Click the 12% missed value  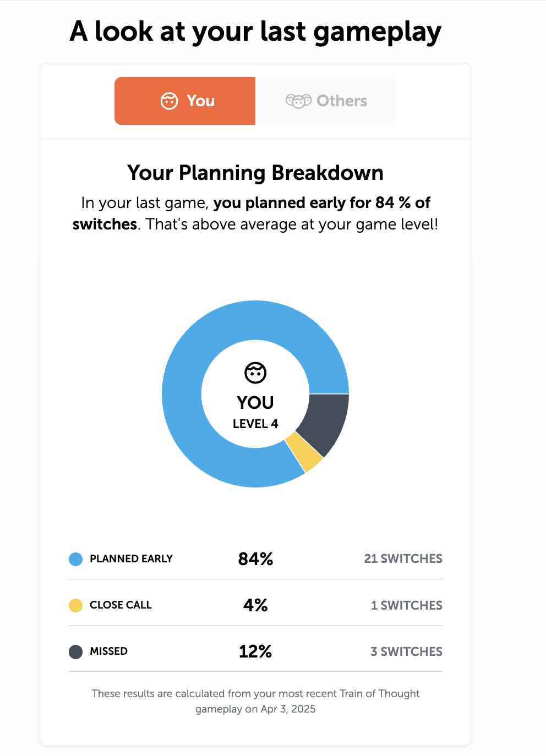tap(255, 651)
